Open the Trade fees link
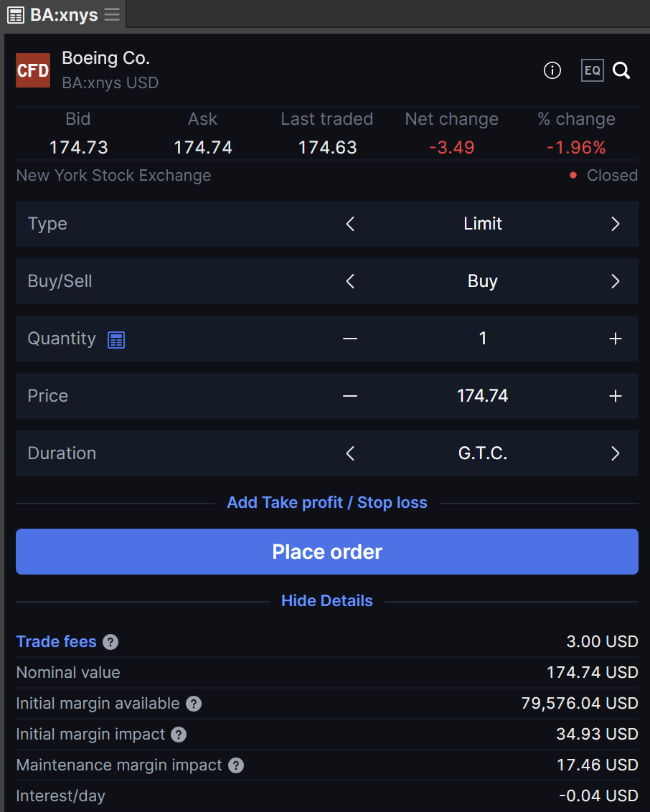The image size is (650, 812). click(x=57, y=641)
